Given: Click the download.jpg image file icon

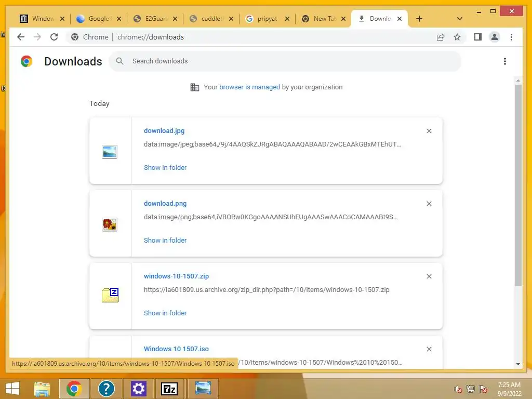Looking at the screenshot, I should click(110, 152).
